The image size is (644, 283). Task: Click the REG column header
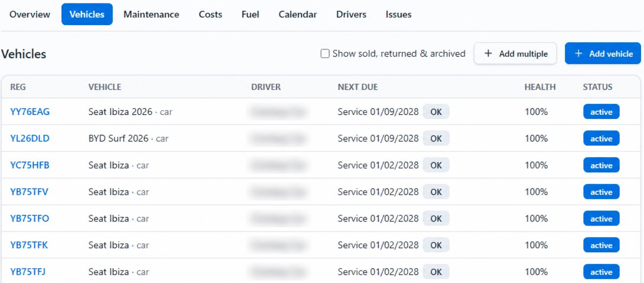coord(18,87)
